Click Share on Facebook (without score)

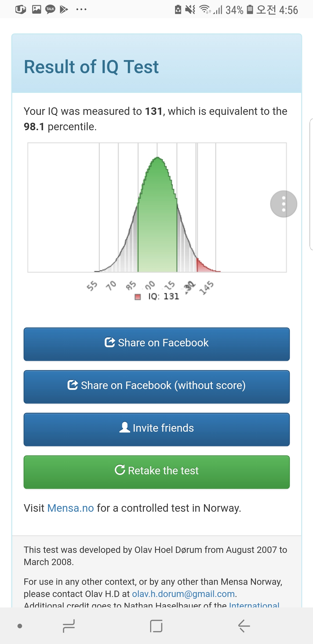click(156, 387)
